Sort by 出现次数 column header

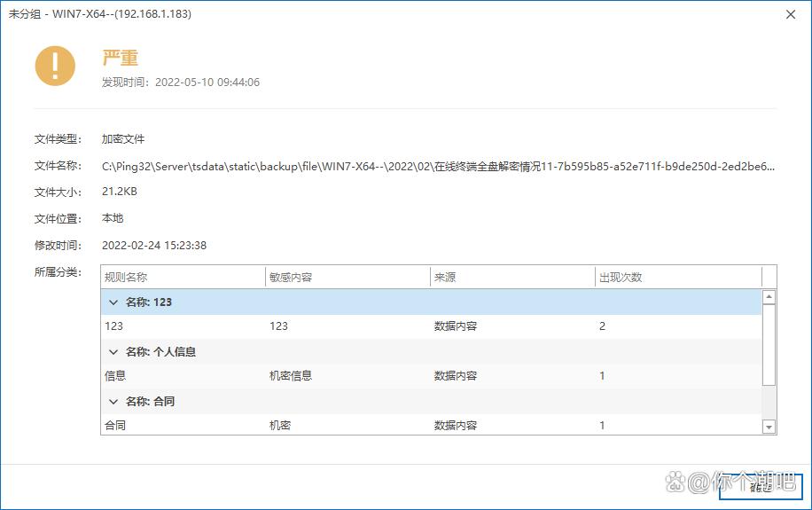tap(678, 278)
